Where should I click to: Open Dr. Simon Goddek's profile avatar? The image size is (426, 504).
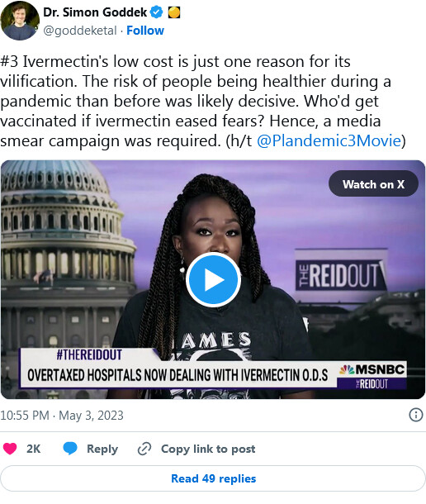(x=20, y=21)
